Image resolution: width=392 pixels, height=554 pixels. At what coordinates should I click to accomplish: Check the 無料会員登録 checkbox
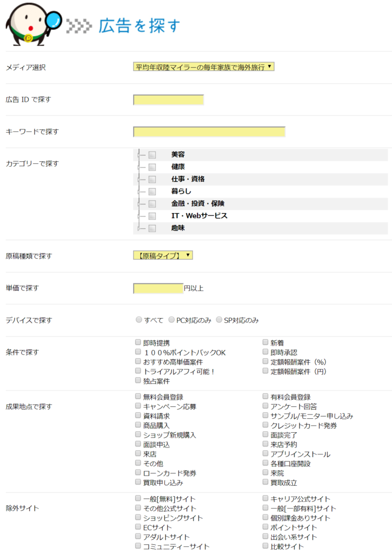138,397
